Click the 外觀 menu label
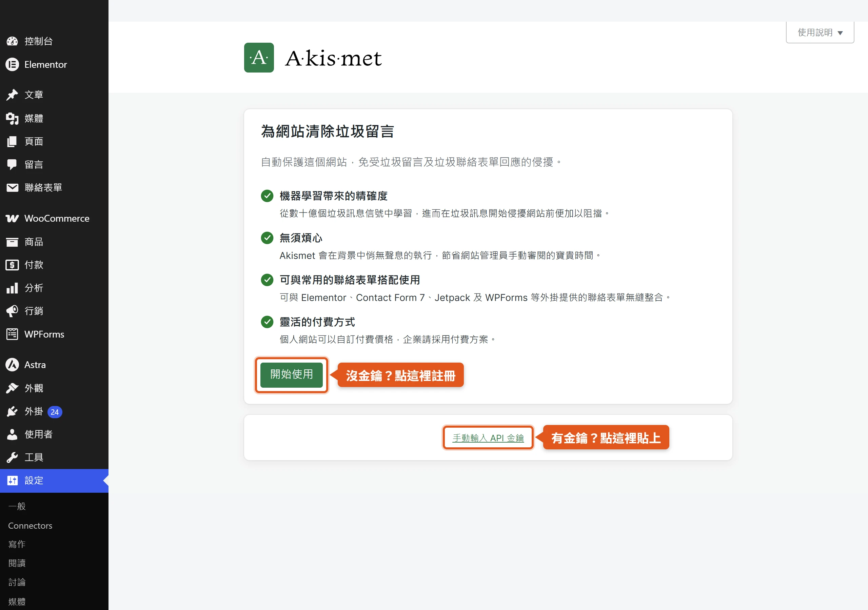The width and height of the screenshot is (868, 610). [x=34, y=388]
